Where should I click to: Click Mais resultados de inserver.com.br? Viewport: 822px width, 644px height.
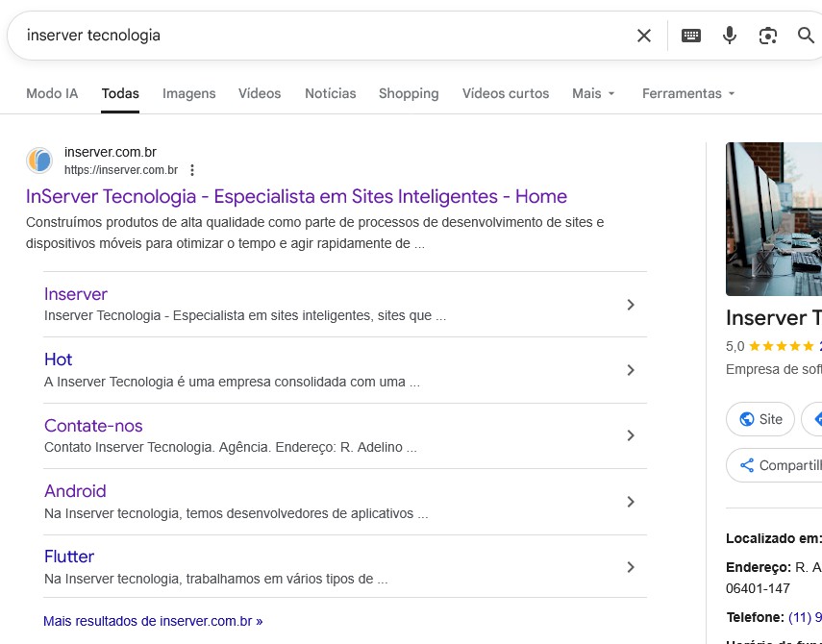(x=153, y=621)
